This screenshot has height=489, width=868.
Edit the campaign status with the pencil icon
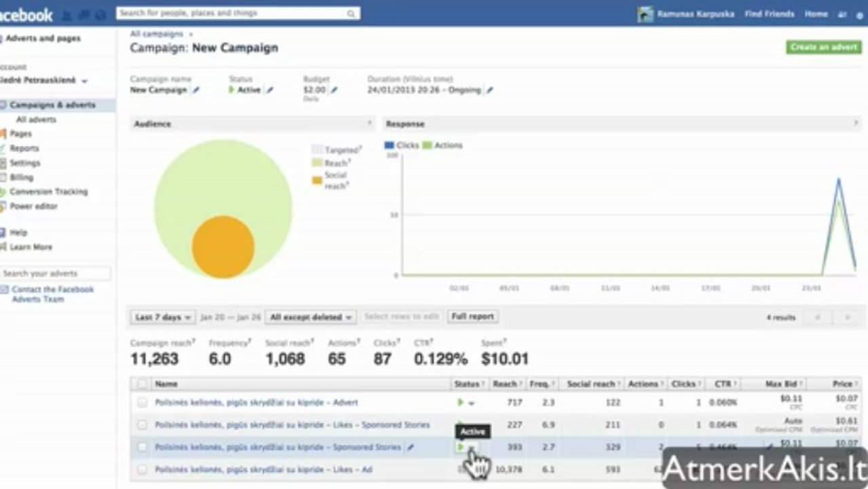269,90
